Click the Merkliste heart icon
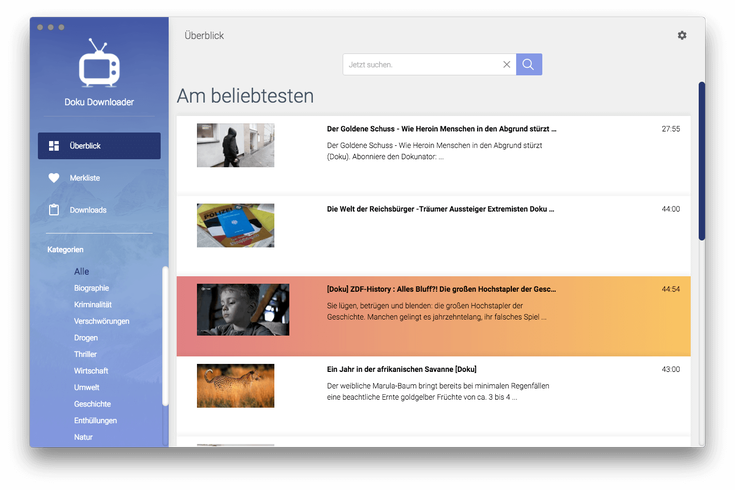 coord(54,178)
